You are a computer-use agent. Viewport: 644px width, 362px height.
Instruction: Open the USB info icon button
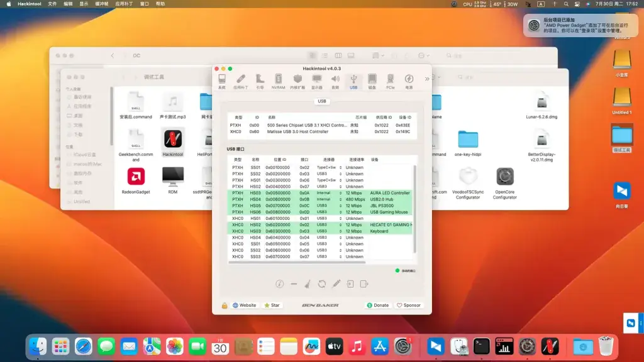[280, 284]
